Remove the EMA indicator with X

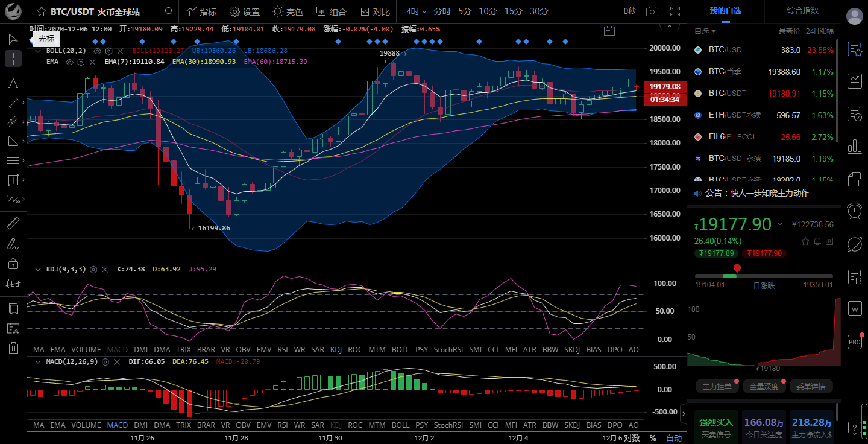(x=92, y=62)
